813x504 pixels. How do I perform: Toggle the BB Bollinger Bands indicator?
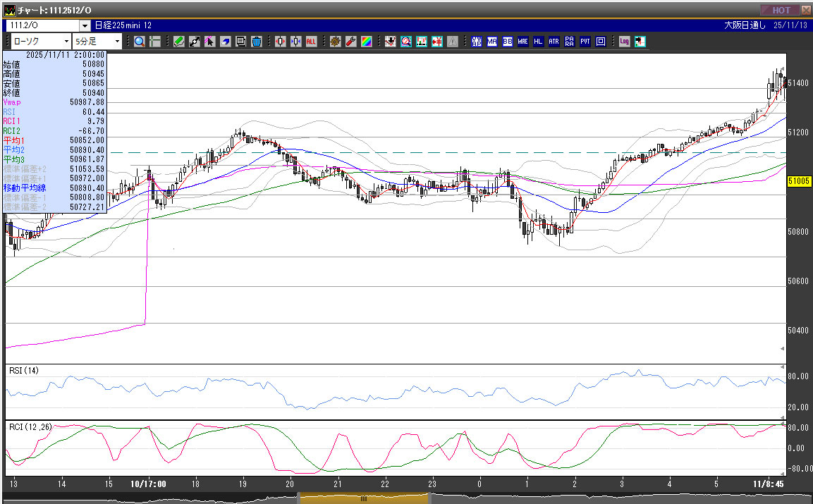click(x=507, y=42)
